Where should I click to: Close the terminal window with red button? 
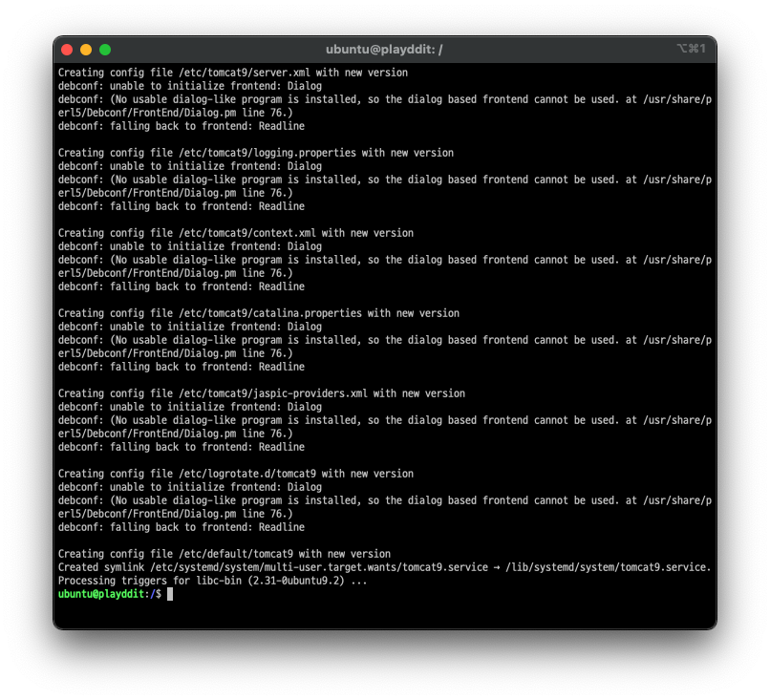(x=67, y=50)
